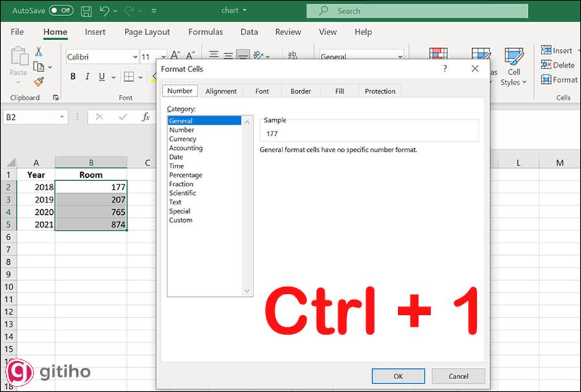This screenshot has width=581, height=392.
Task: Click the Save icon
Action: pos(86,10)
